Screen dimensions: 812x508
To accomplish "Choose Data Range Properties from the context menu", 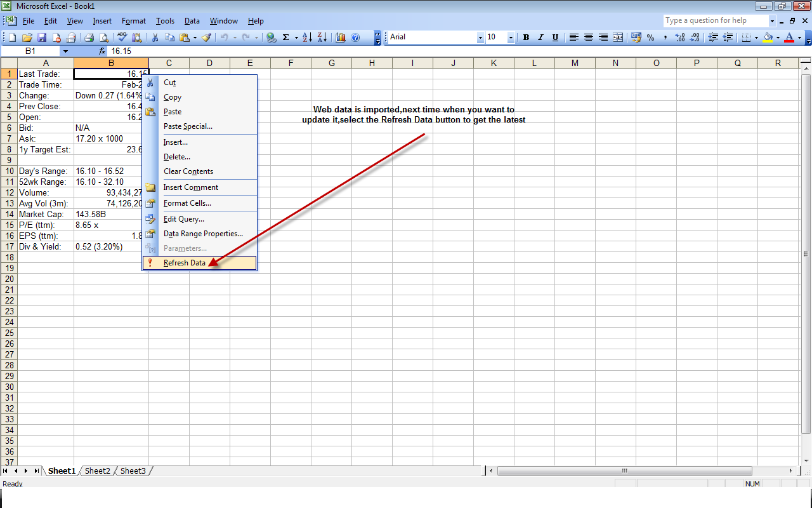I will 200,234.
